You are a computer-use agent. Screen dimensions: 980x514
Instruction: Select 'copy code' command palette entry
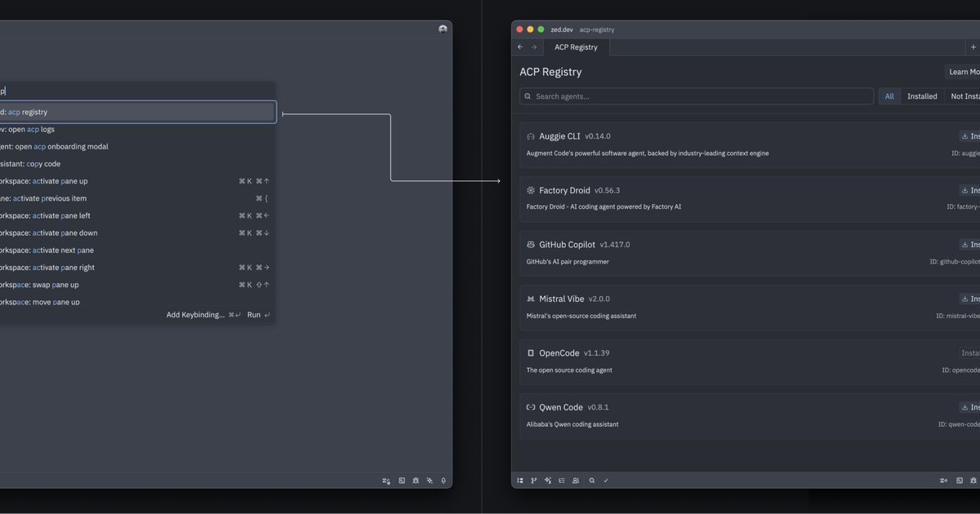136,164
